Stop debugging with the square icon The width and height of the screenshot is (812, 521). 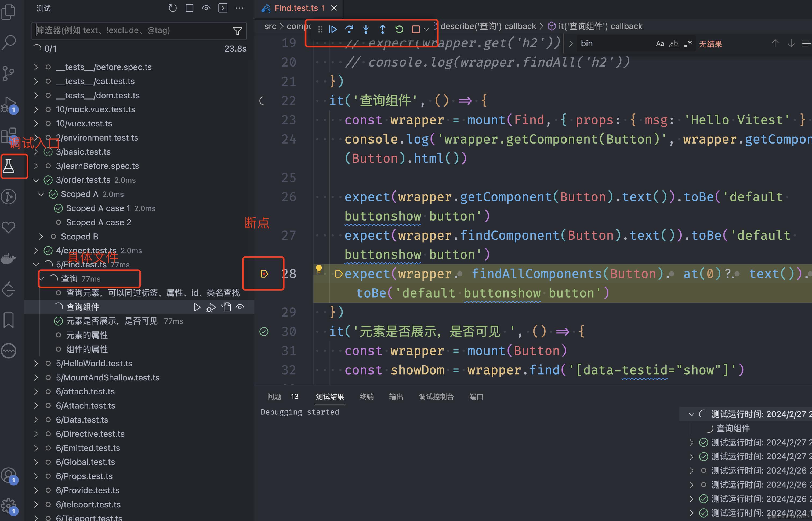tap(416, 30)
